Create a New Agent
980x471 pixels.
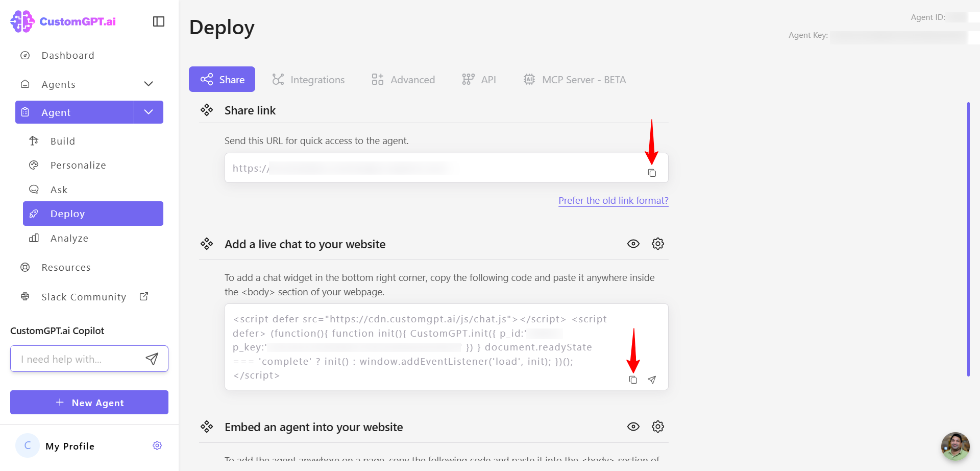(89, 403)
